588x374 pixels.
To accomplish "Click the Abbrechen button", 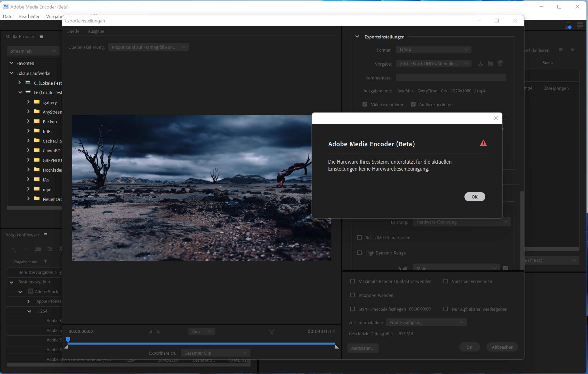I will tap(502, 347).
